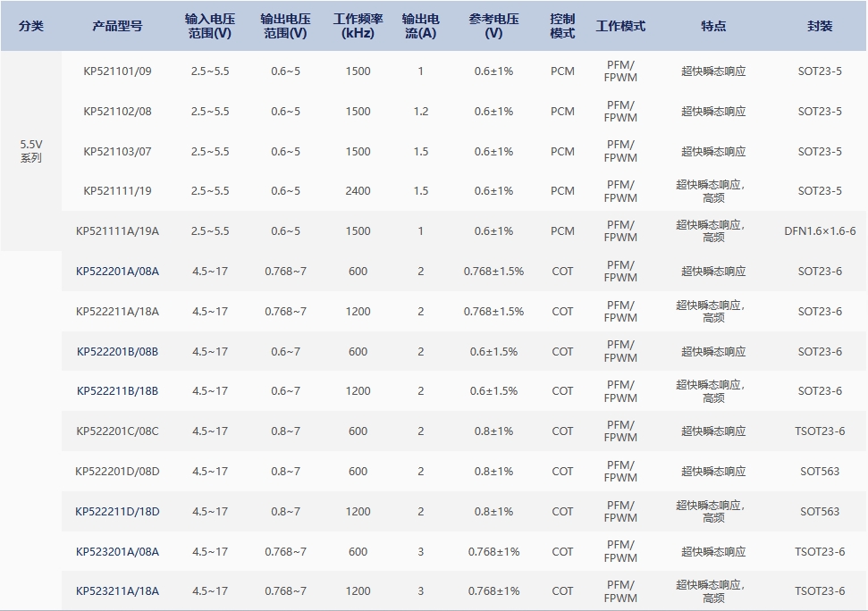Click product model KP521103/07
The image size is (868, 611).
pos(117,152)
